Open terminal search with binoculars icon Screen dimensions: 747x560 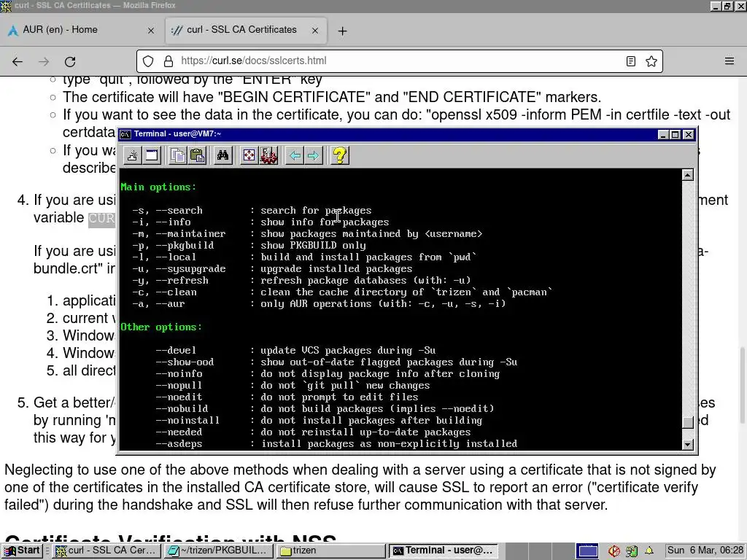(x=222, y=155)
